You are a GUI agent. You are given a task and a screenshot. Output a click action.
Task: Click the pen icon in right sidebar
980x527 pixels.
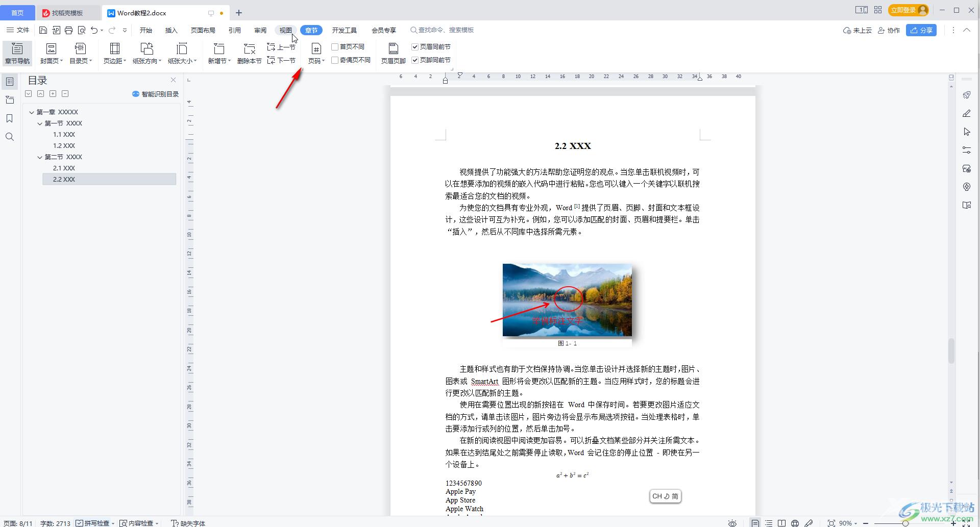point(967,114)
